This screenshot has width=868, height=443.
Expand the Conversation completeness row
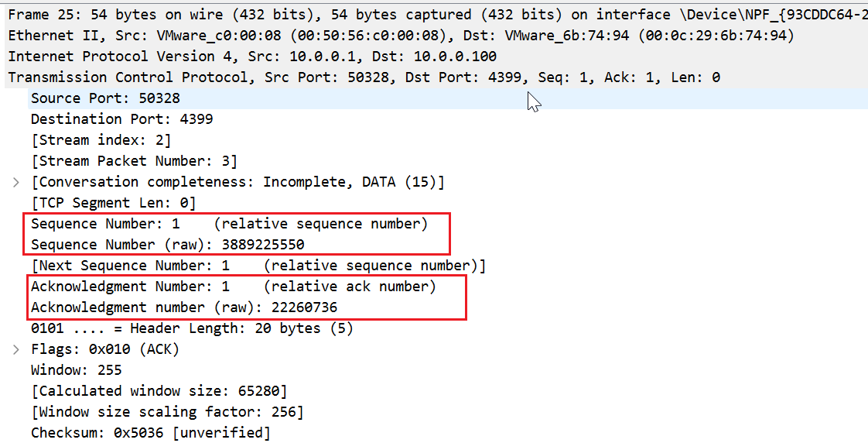(16, 182)
